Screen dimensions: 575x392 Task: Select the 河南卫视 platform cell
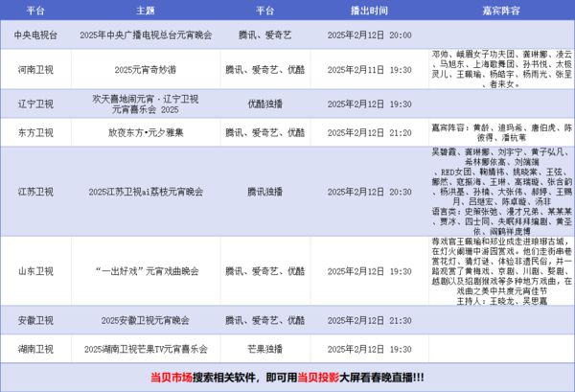point(35,70)
